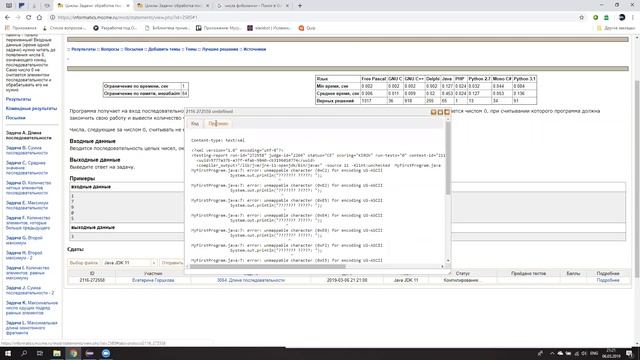Reload the current page
This screenshot has width=640, height=360.
coord(29,18)
